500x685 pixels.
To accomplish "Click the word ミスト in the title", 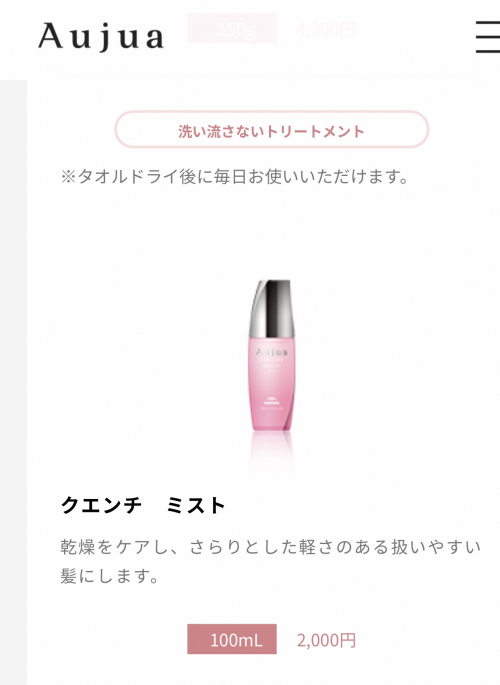I will [196, 505].
